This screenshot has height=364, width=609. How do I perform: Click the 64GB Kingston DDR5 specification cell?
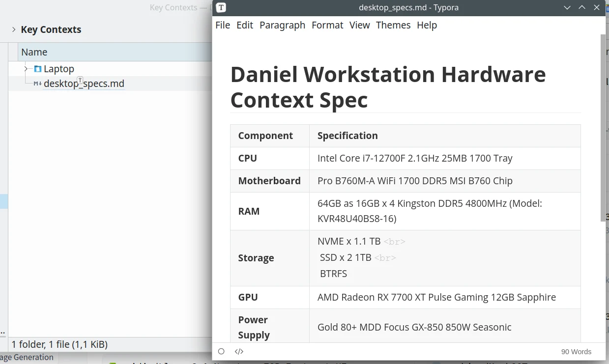[x=445, y=211]
